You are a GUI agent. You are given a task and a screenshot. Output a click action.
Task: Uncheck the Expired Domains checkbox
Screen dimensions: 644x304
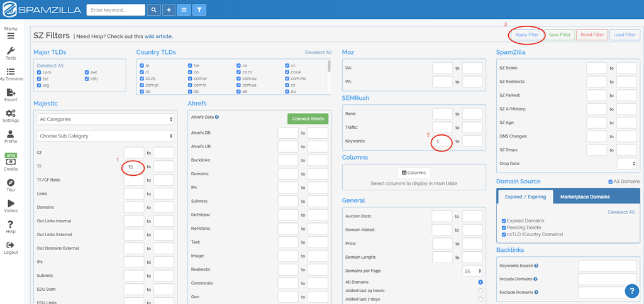[504, 220]
